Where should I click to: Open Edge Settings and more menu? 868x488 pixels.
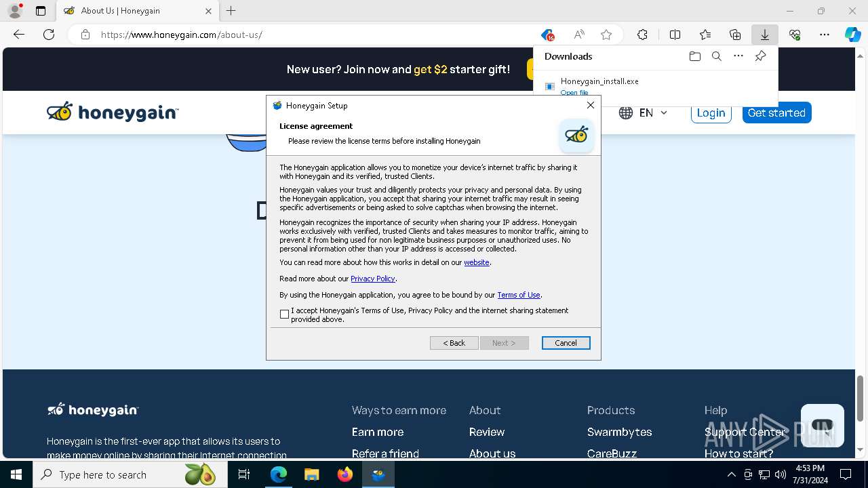[825, 35]
